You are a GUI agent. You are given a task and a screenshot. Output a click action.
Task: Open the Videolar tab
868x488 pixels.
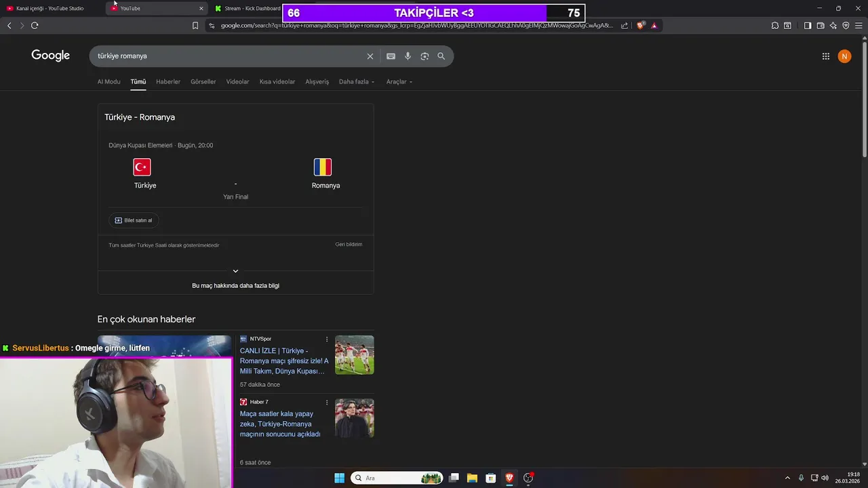tap(237, 82)
